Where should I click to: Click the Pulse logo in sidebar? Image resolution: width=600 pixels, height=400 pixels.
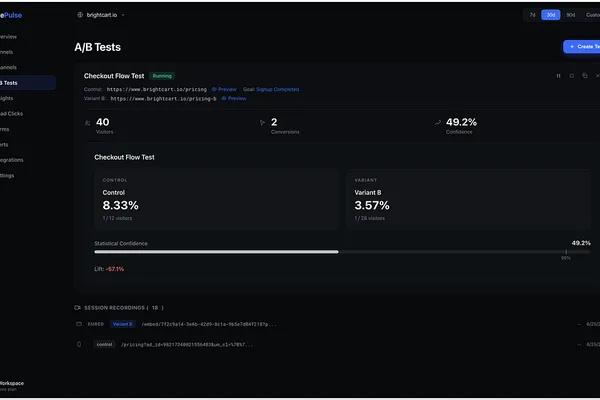tap(11, 15)
